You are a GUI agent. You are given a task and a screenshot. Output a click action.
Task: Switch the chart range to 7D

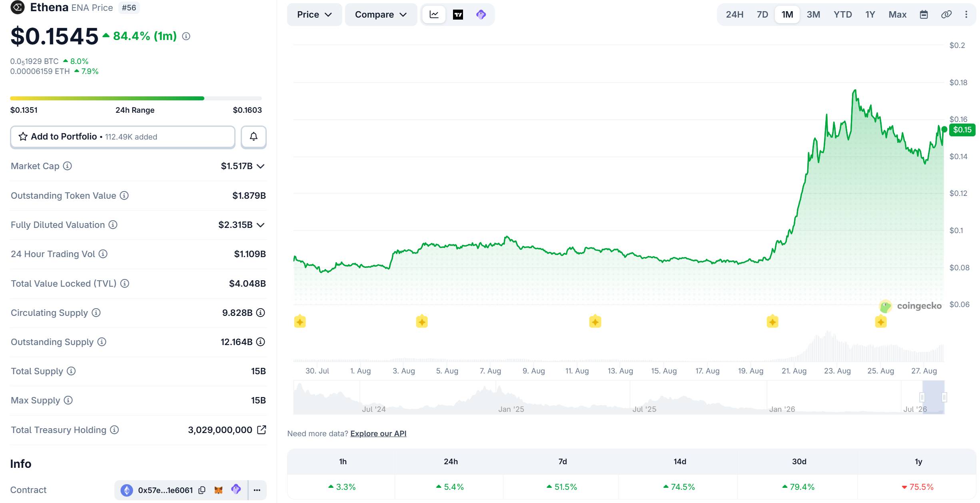point(762,15)
